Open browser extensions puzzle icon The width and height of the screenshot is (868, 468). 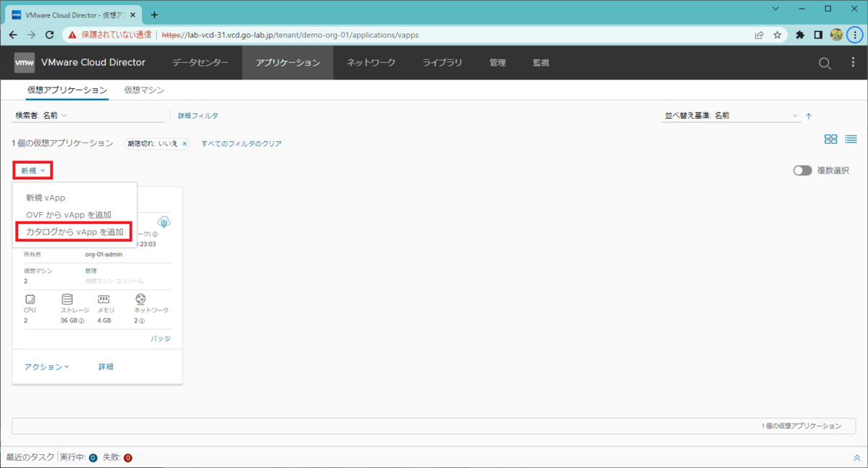point(800,35)
